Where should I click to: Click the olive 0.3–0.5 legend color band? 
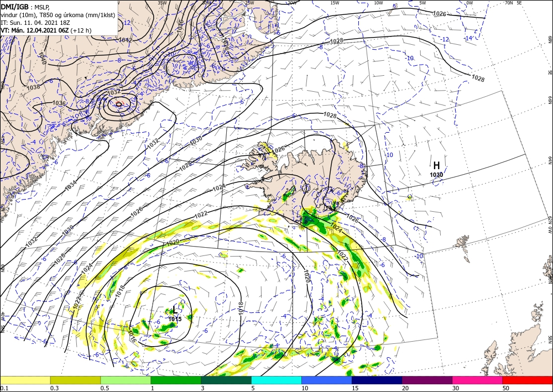click(x=75, y=380)
